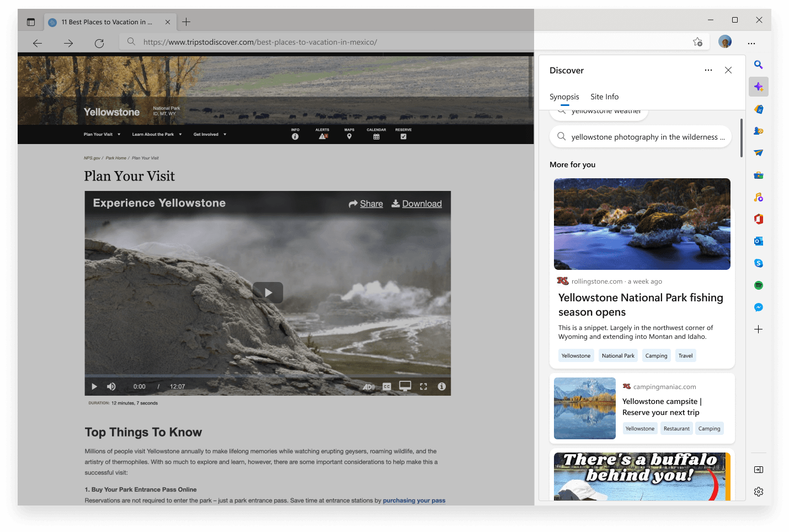This screenshot has width=789, height=532.
Task: Open the Shopping tag icon in sidebar
Action: click(759, 109)
